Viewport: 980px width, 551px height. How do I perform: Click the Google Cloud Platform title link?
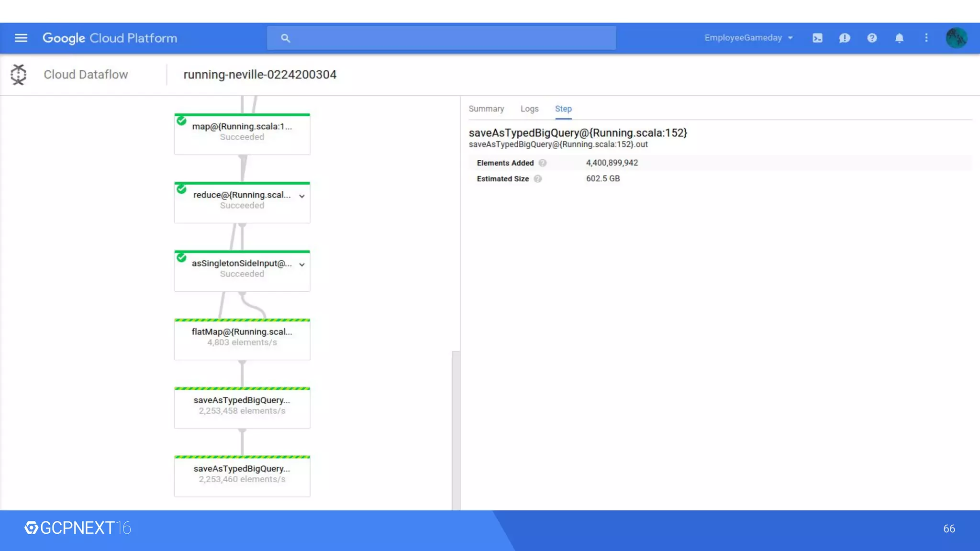coord(110,38)
